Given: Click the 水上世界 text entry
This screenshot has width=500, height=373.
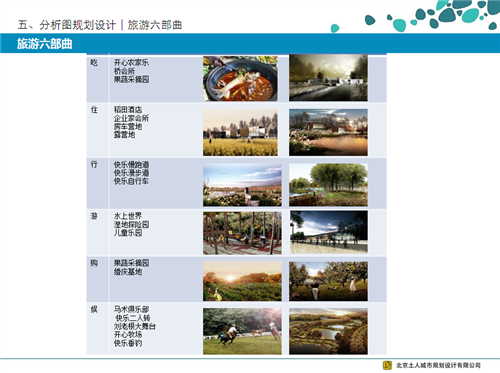Looking at the screenshot, I should tap(128, 216).
